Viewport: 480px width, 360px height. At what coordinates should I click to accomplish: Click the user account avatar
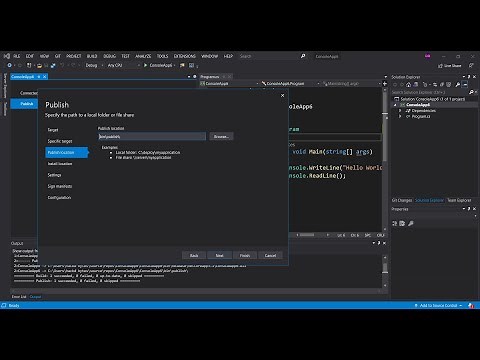(428, 56)
